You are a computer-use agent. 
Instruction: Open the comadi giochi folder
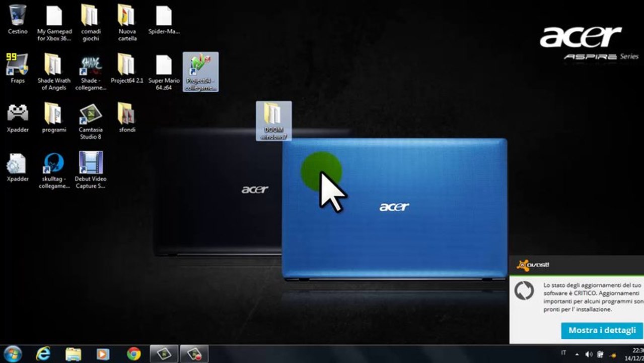(x=91, y=23)
